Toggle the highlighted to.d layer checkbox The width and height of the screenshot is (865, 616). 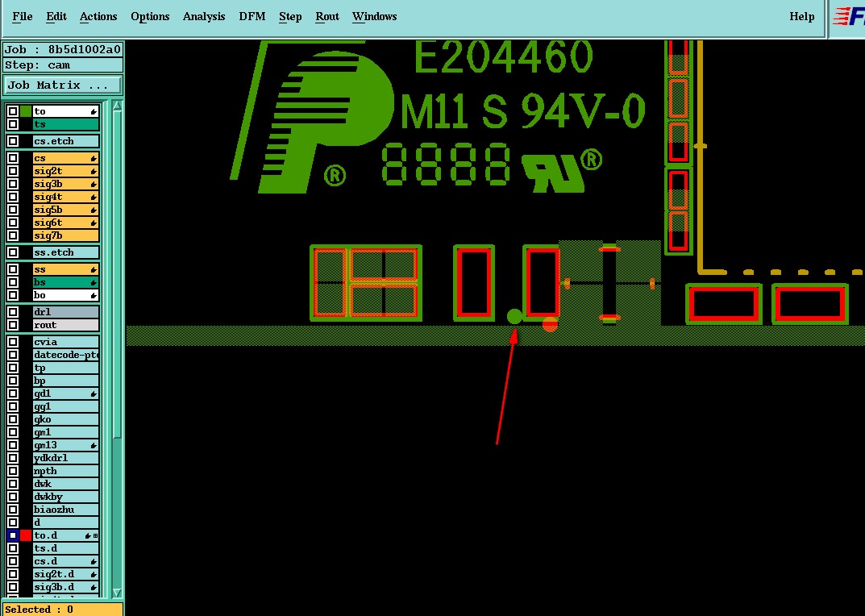click(13, 535)
